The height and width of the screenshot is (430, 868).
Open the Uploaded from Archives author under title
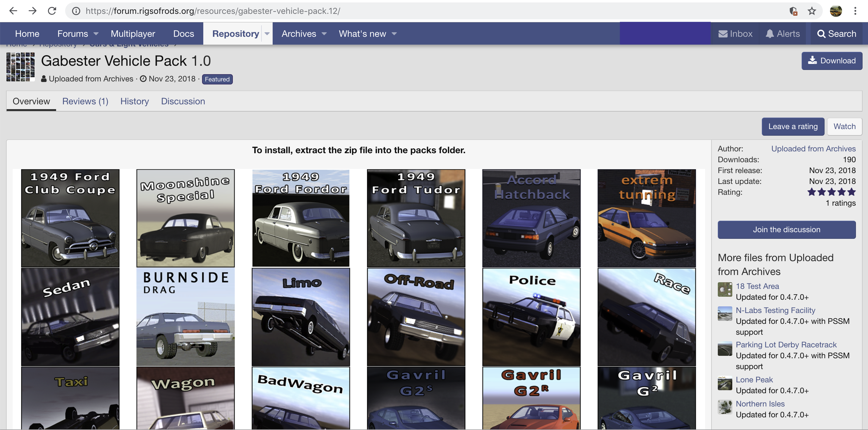[x=91, y=79]
